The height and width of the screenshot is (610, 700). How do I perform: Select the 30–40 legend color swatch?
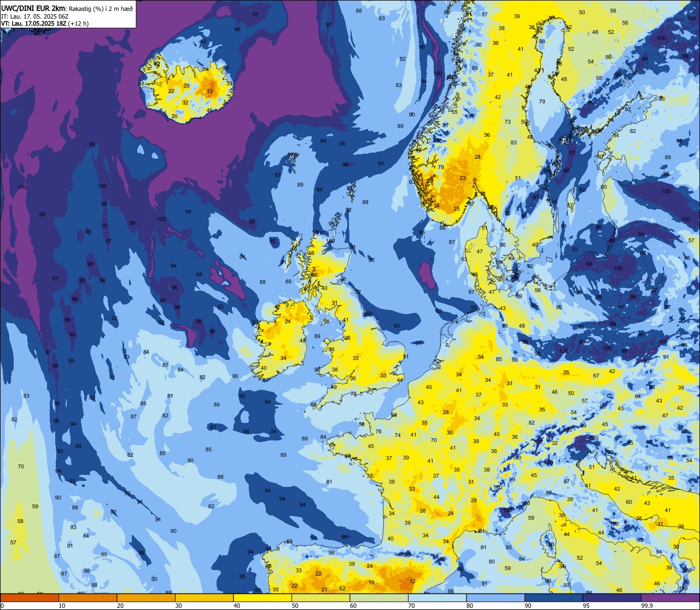pos(204,598)
